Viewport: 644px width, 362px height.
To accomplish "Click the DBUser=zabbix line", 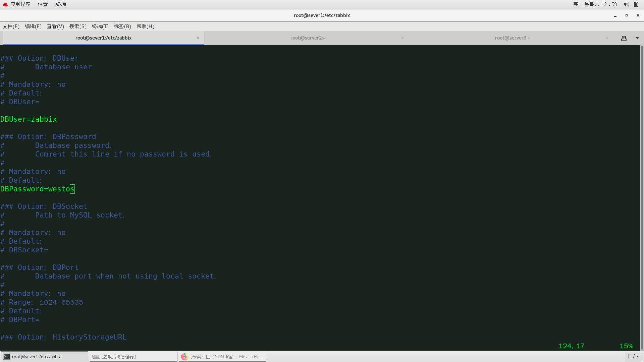I will pos(29,119).
